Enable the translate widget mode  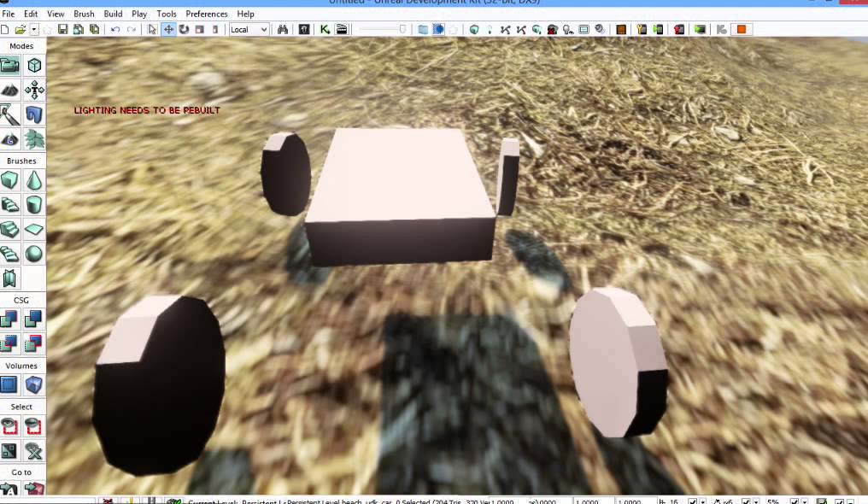(x=168, y=29)
